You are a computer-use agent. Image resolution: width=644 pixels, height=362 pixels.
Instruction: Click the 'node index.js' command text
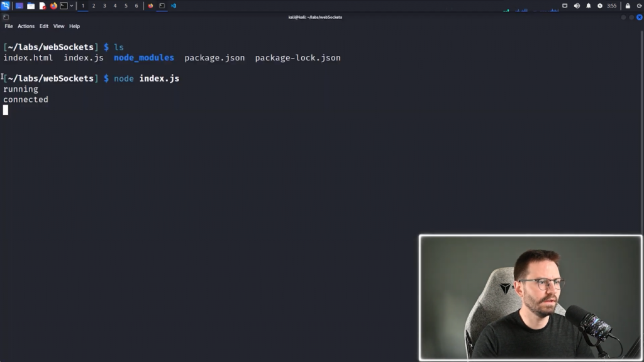click(x=147, y=79)
